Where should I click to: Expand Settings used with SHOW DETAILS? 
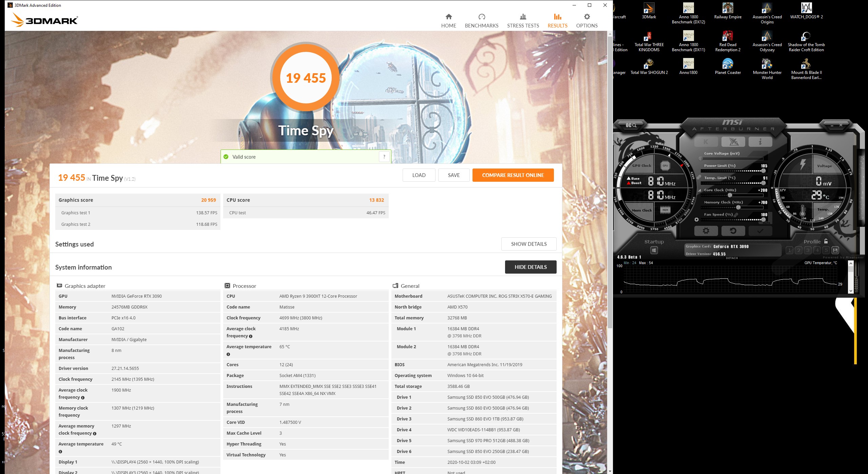point(528,244)
